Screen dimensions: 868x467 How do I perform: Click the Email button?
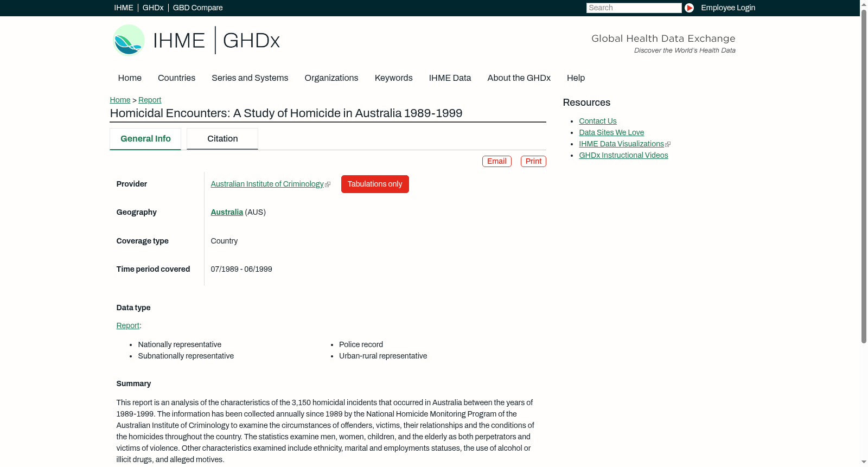[496, 161]
